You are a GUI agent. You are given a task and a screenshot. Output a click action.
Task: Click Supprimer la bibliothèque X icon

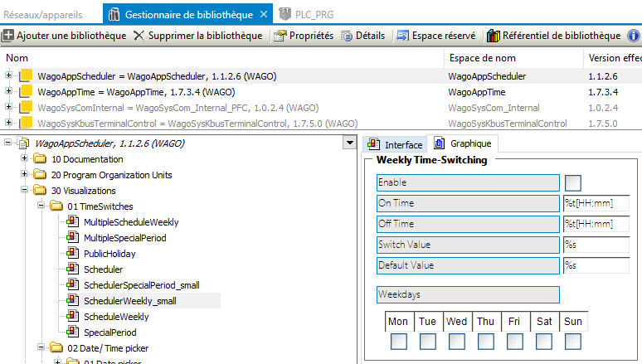click(x=139, y=36)
